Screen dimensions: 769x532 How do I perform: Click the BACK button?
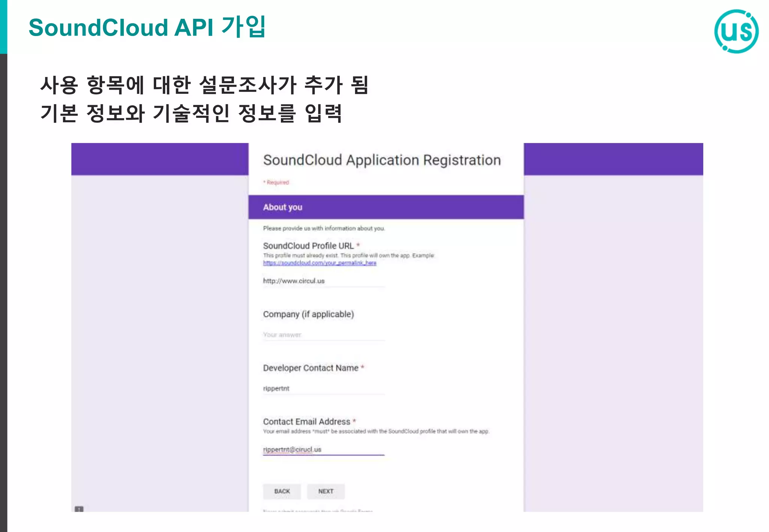(282, 491)
